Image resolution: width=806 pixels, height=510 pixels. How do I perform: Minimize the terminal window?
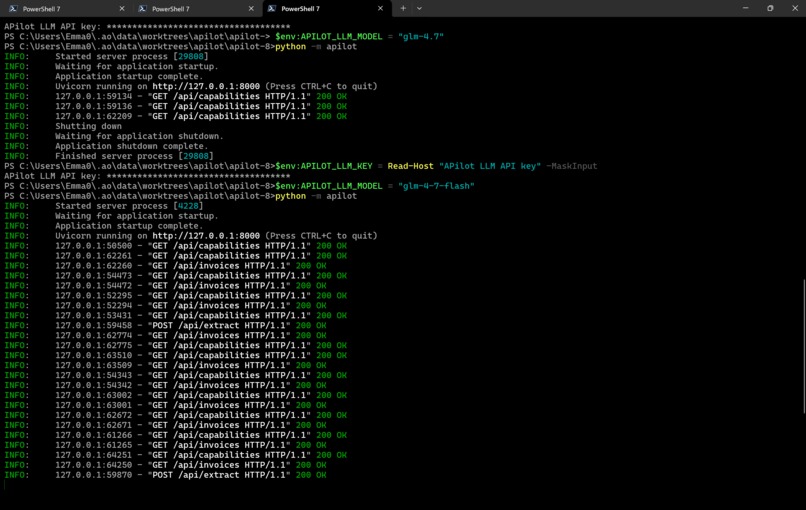click(x=745, y=8)
